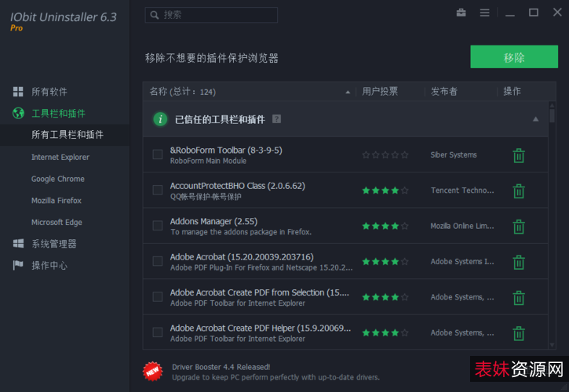
Task: Open the toolbox briefcase icon
Action: point(461,13)
